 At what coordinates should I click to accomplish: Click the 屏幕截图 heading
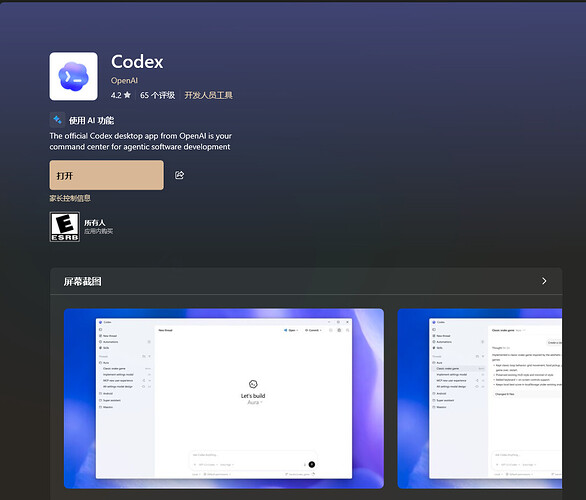[82, 281]
